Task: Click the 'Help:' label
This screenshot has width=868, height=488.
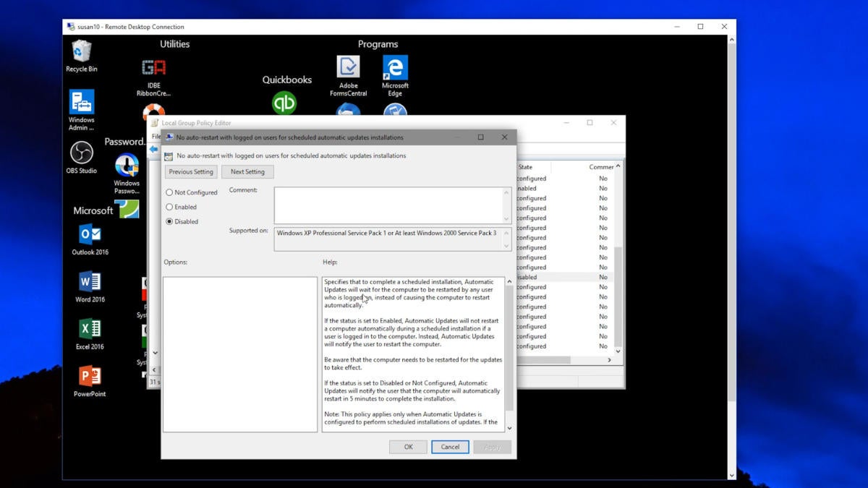Action: [330, 262]
